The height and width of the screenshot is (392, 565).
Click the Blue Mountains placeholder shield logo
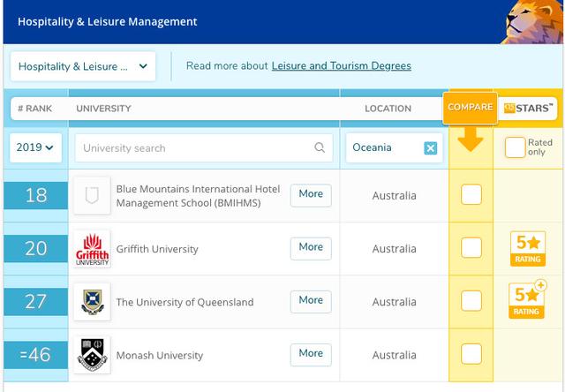tap(92, 196)
